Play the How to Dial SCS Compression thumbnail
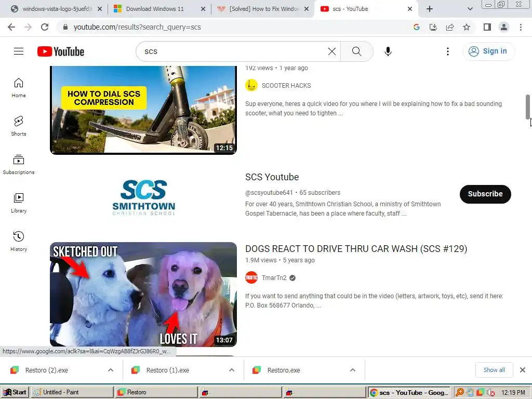Viewport: 532px width, 399px height. click(143, 110)
